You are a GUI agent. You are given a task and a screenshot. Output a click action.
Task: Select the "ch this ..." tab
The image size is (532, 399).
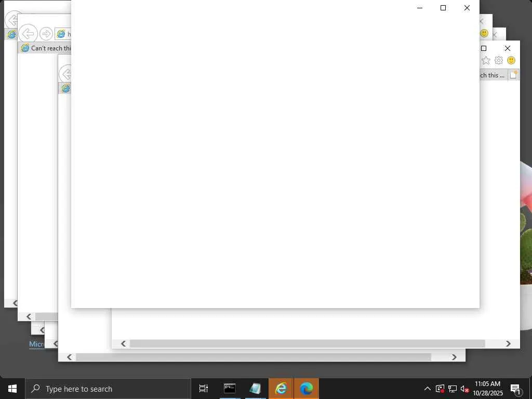(493, 75)
